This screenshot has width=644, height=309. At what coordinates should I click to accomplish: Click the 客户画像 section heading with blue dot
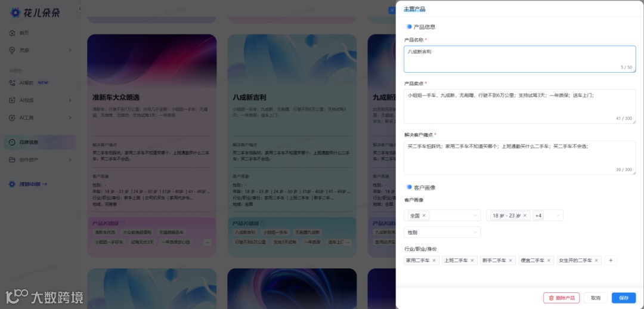[422, 187]
